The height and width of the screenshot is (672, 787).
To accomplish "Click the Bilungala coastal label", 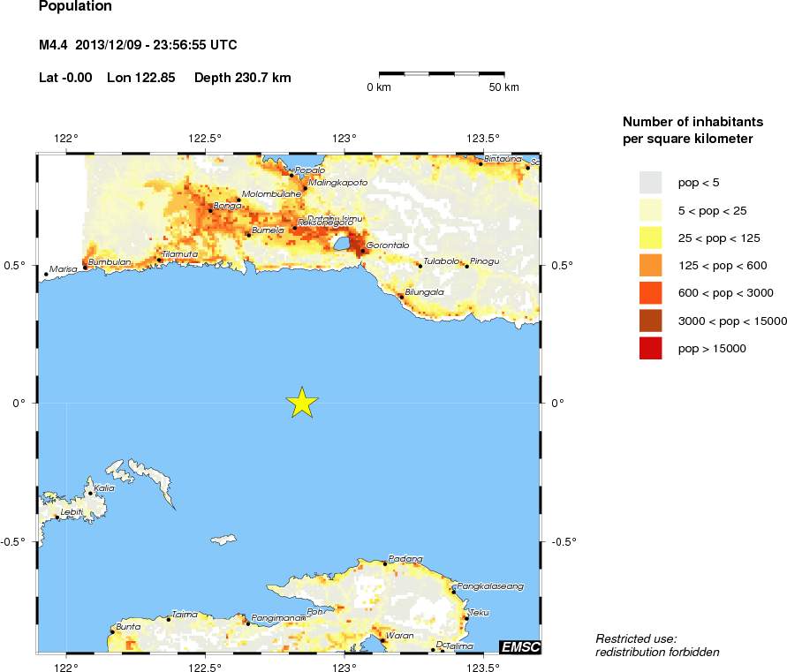I will tap(425, 292).
